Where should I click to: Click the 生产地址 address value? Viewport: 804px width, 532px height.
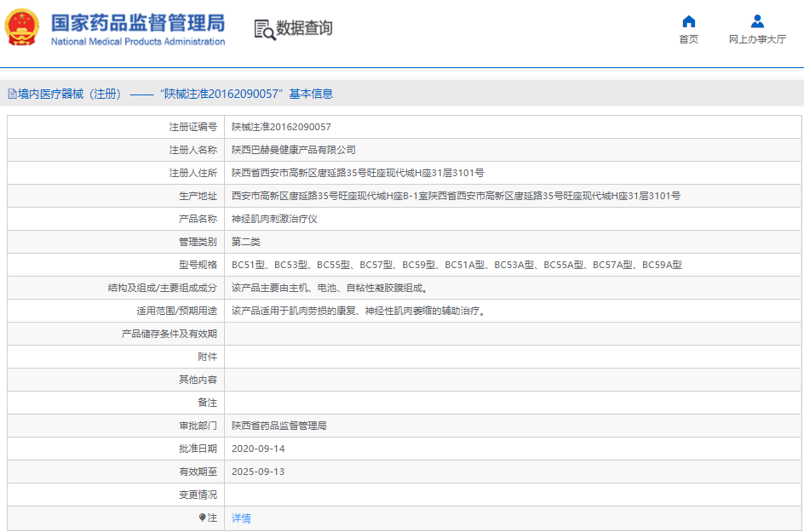pyautogui.click(x=456, y=196)
